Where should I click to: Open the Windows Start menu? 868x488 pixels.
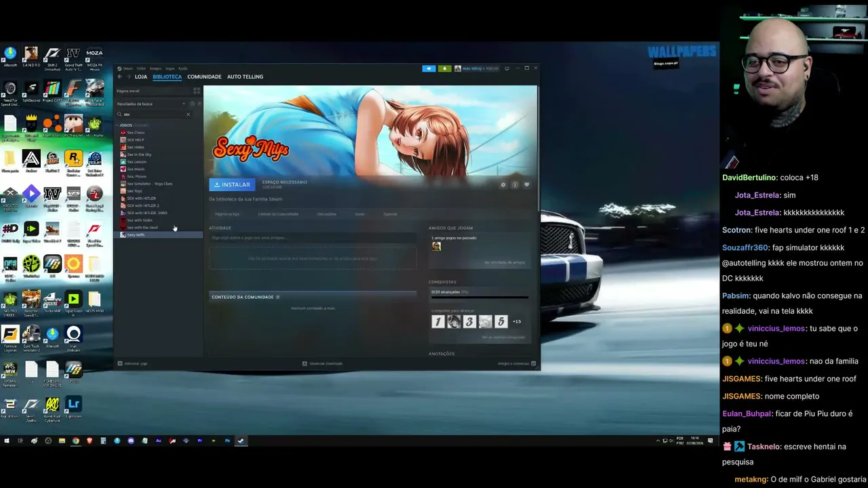pyautogui.click(x=7, y=441)
